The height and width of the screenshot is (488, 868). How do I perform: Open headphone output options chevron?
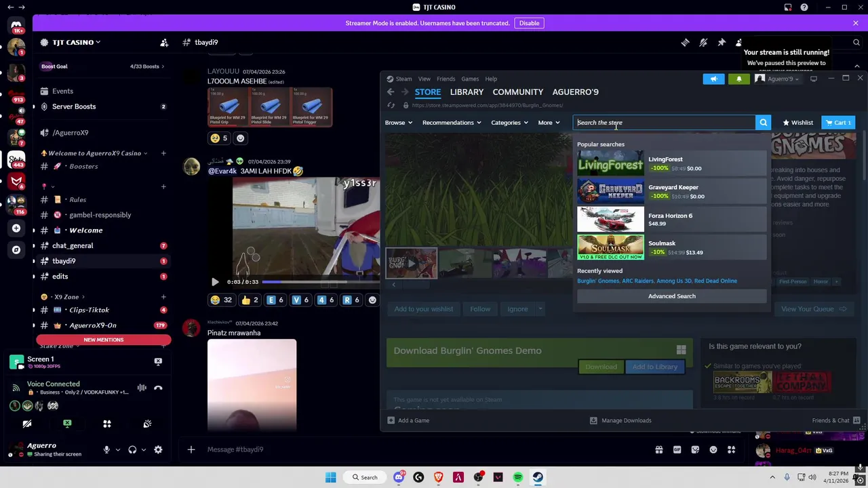143,449
